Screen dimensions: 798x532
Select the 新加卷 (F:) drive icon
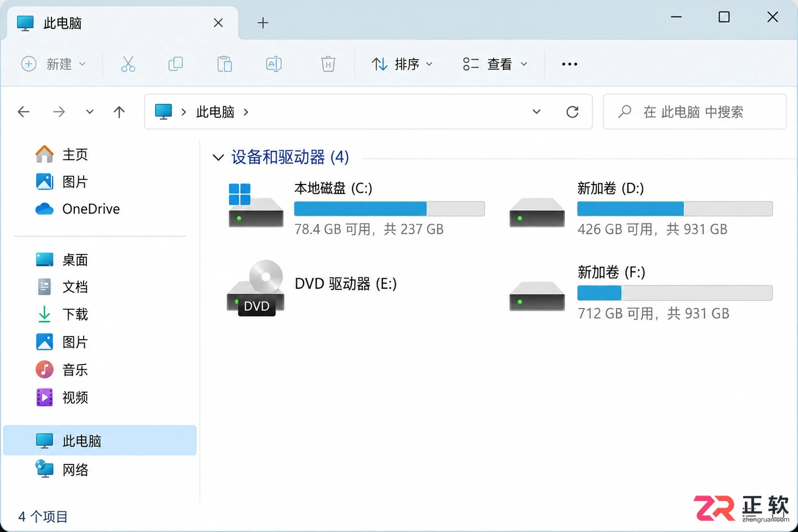click(x=537, y=296)
